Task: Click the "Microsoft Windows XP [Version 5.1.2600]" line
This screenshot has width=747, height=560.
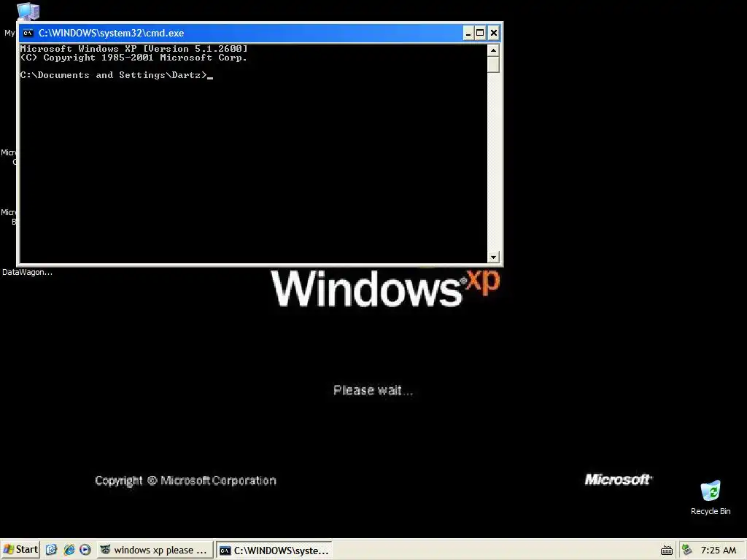Action: click(134, 49)
